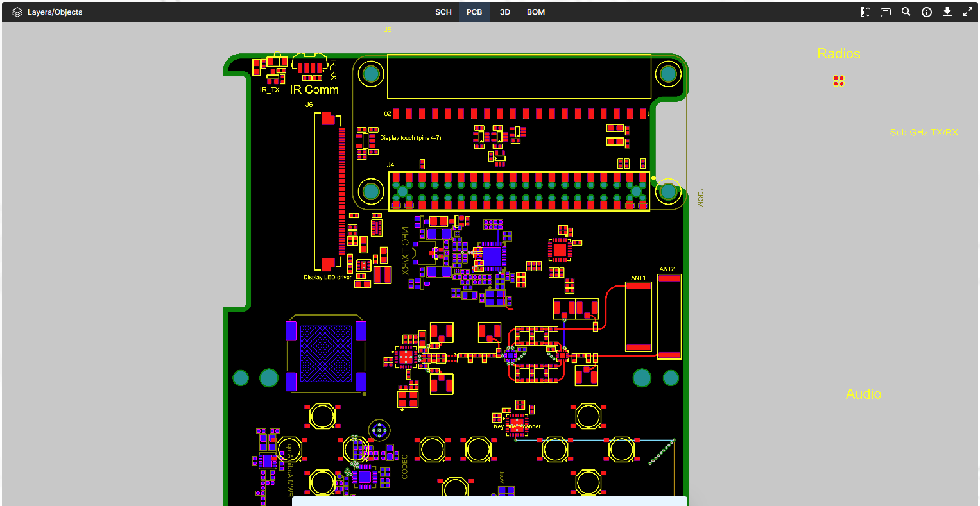Open the comments panel icon

(x=885, y=12)
